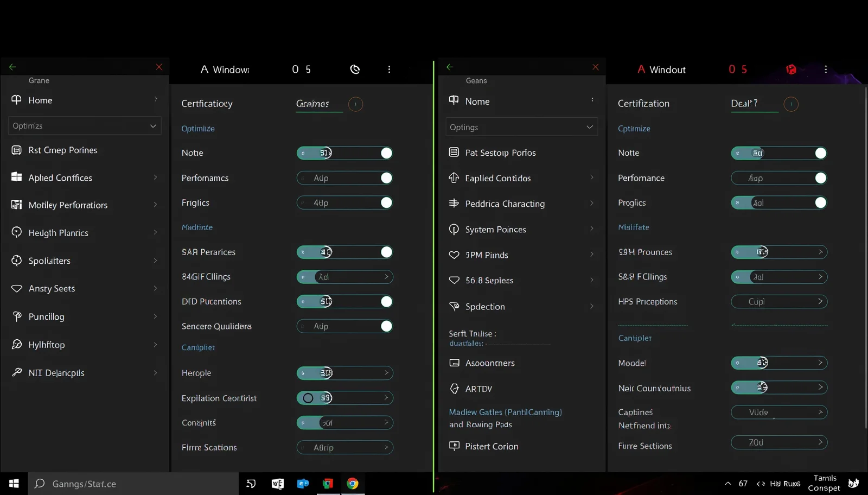Switch to the Certifization tab

pyautogui.click(x=643, y=103)
